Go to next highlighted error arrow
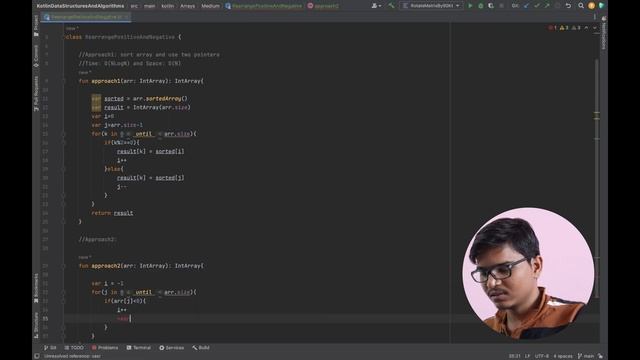 tap(595, 28)
